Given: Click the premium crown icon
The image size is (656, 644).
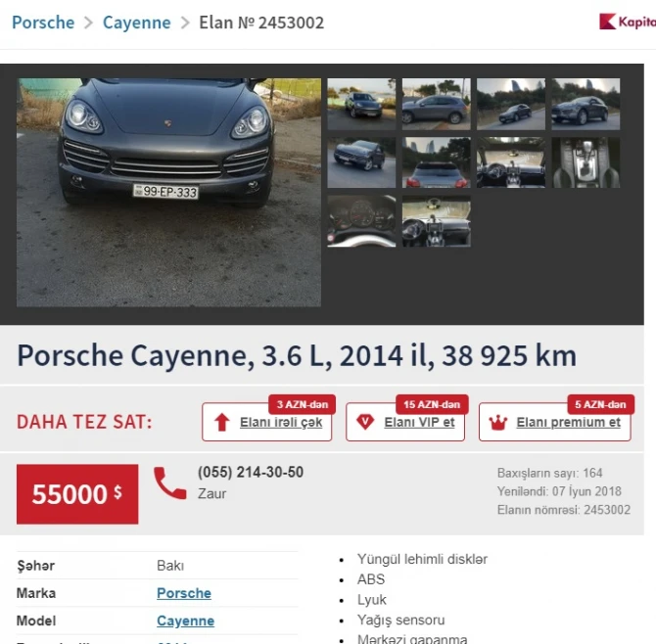Looking at the screenshot, I should click(x=497, y=423).
